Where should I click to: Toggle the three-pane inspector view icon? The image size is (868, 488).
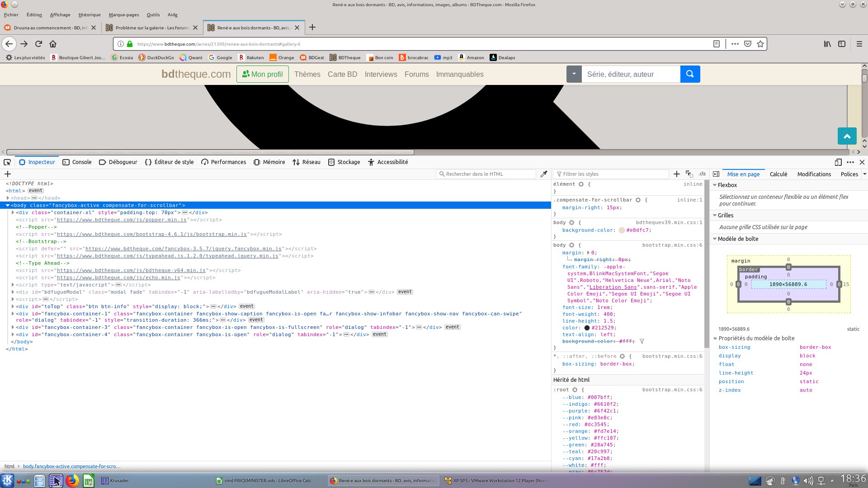(716, 174)
